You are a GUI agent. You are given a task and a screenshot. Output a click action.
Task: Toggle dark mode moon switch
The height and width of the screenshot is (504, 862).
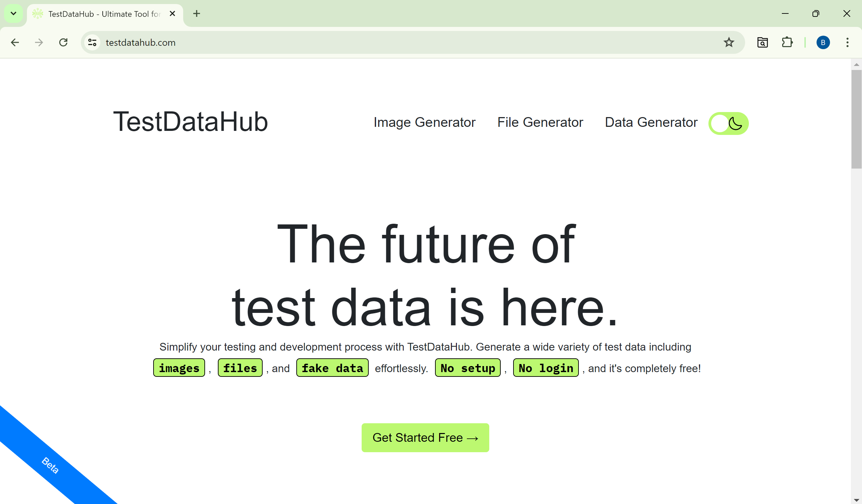[728, 123]
